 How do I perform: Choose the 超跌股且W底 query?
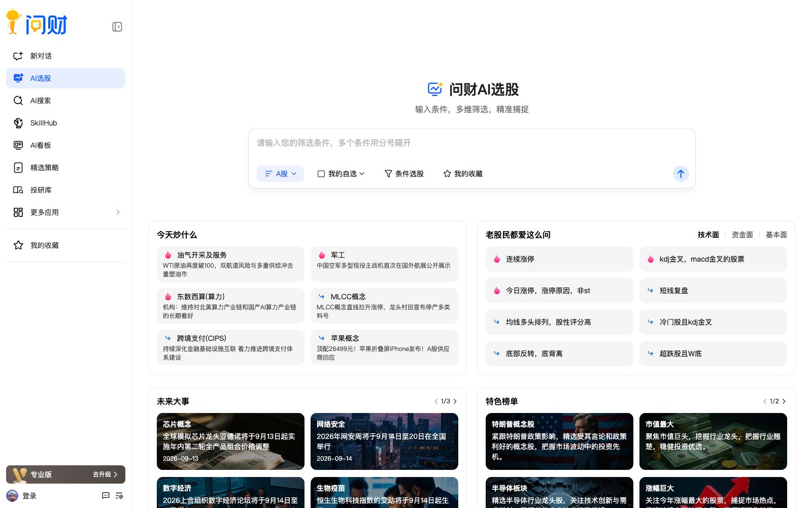pos(713,354)
